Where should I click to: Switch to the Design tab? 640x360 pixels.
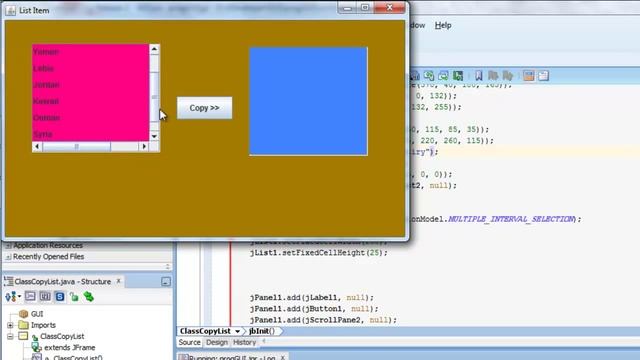[217, 342]
